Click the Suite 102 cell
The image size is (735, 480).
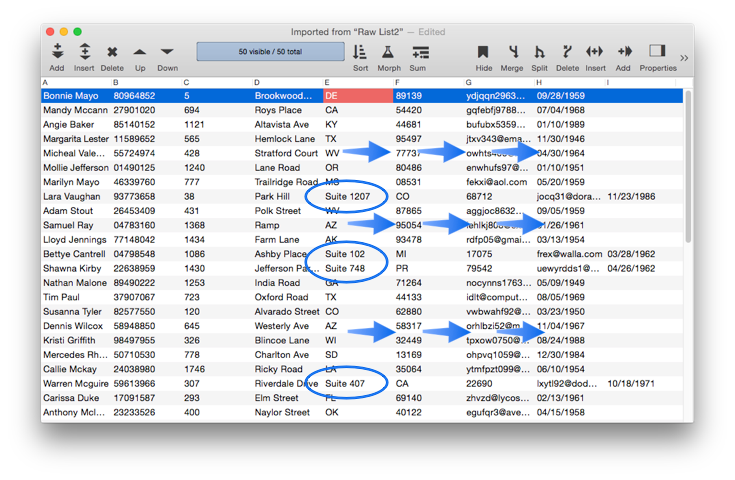pos(358,254)
